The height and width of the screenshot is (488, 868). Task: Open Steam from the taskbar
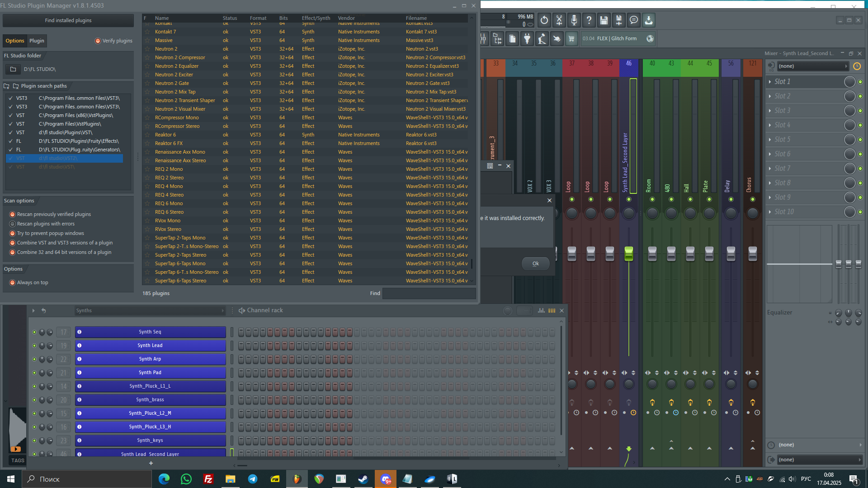click(x=363, y=479)
